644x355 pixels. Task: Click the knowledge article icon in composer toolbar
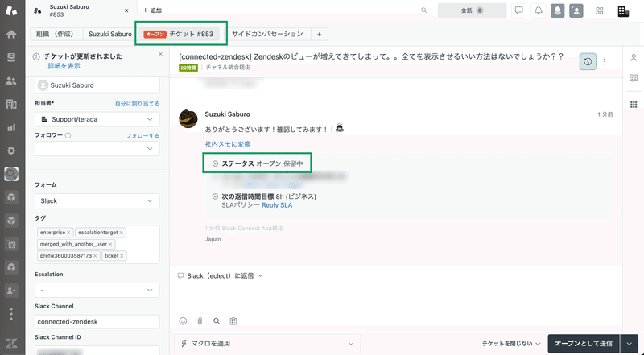point(233,321)
